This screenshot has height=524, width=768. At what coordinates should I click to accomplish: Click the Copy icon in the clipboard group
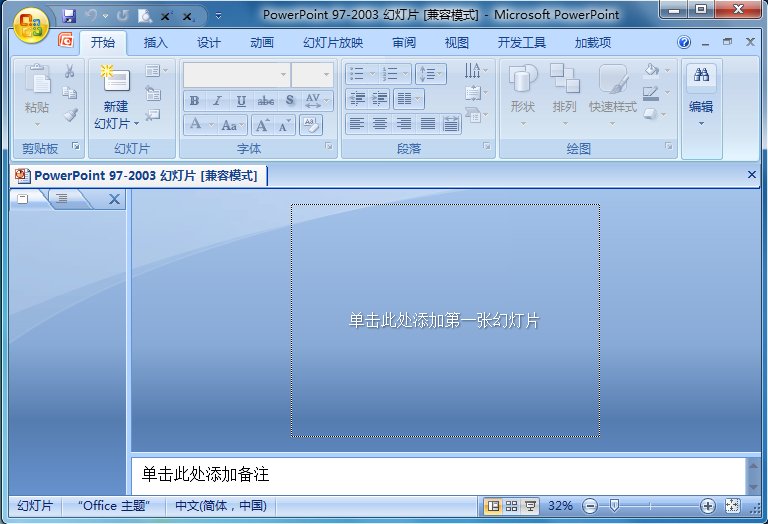coord(70,93)
